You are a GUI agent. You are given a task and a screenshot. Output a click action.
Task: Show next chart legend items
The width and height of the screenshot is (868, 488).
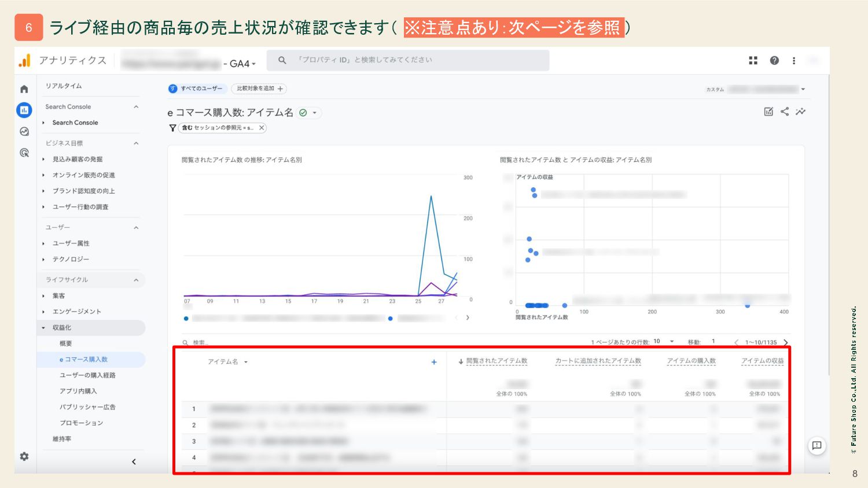(468, 317)
